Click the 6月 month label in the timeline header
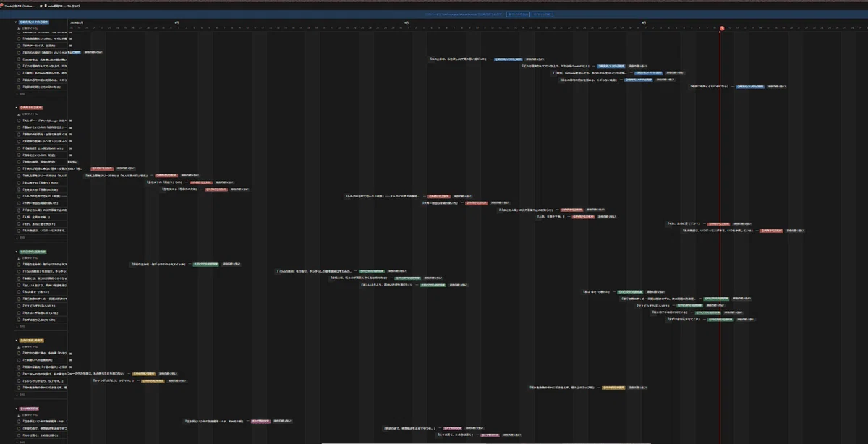Viewport: 868px width, 444px height. [x=644, y=22]
